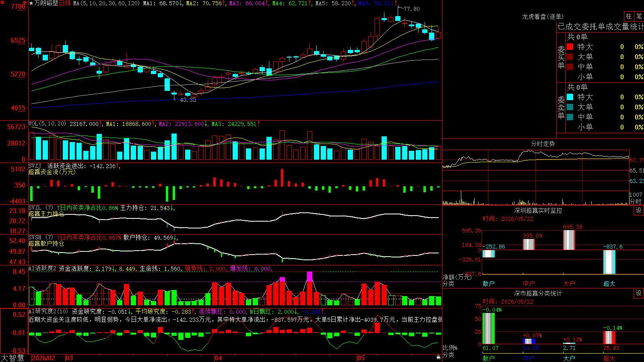The image size is (644, 362).
Task: Click the 深圳超赢实时监控 title
Action: coord(538,210)
